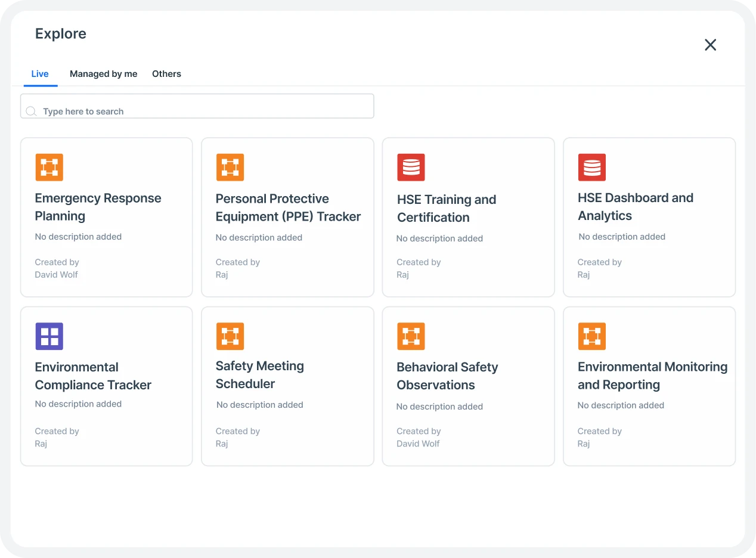Click 'Created by' label on HSE Dashboard card

coord(600,262)
